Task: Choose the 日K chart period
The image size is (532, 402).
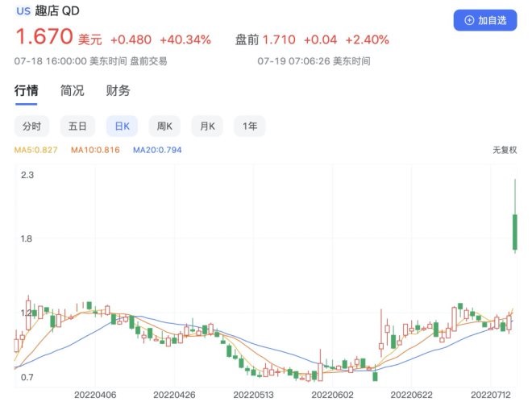Action: pyautogui.click(x=122, y=126)
